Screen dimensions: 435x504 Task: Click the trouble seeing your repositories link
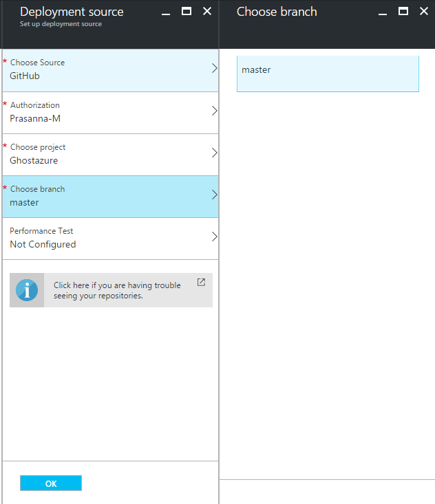tap(117, 290)
